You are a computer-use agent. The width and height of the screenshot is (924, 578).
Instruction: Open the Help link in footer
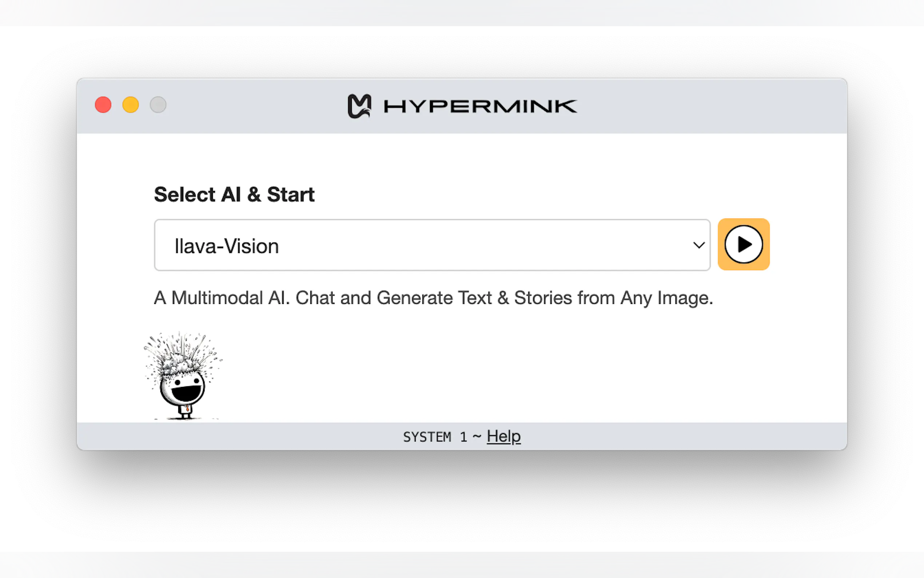pos(503,436)
